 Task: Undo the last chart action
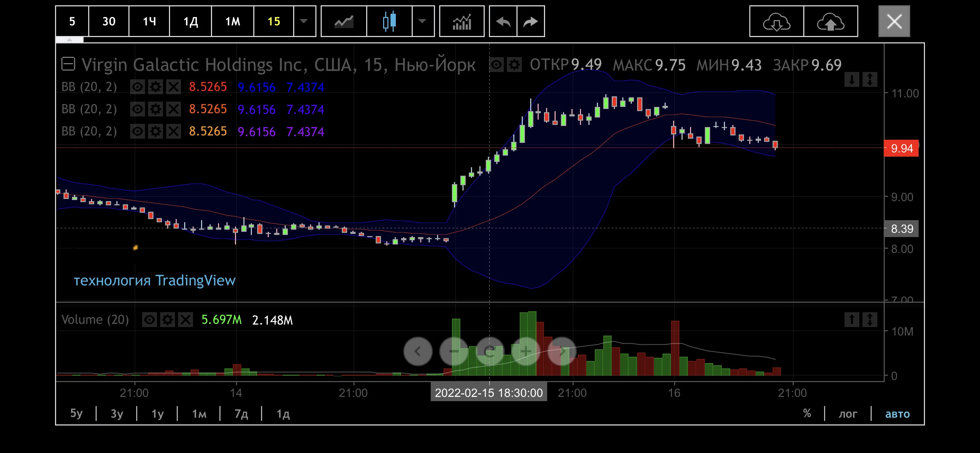(503, 21)
